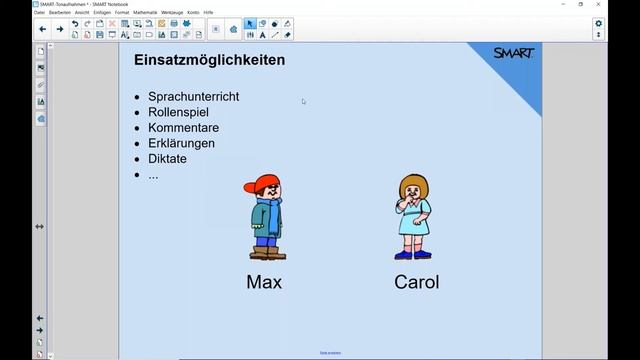
Task: Open the Einfügen menu
Action: pos(102,13)
